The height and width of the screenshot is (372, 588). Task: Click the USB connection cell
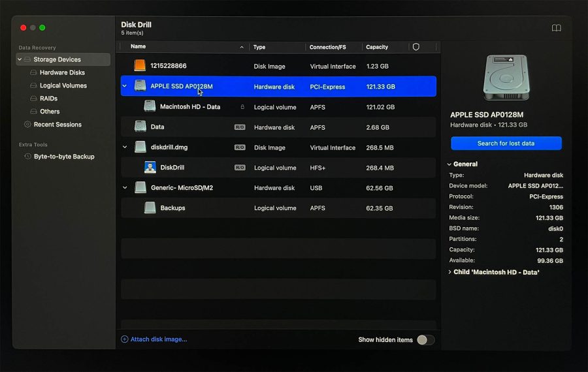click(x=316, y=188)
